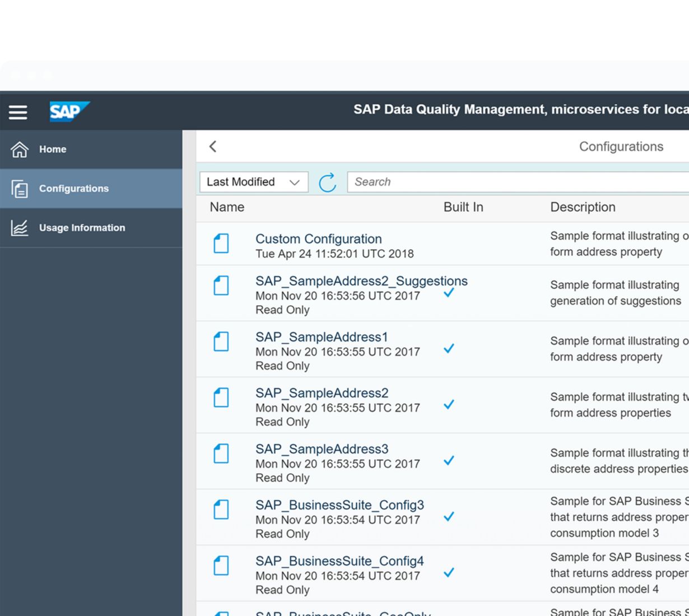Click the Name column header
689x616 pixels.
click(x=227, y=207)
